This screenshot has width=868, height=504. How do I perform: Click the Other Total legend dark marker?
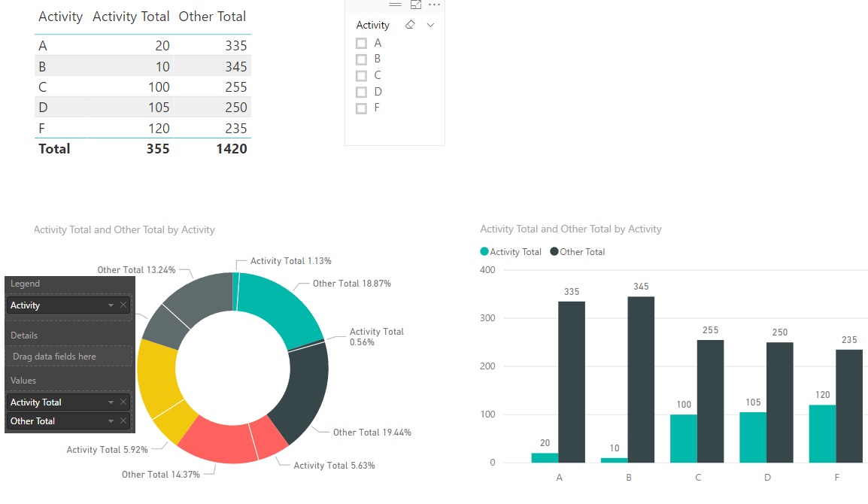554,251
